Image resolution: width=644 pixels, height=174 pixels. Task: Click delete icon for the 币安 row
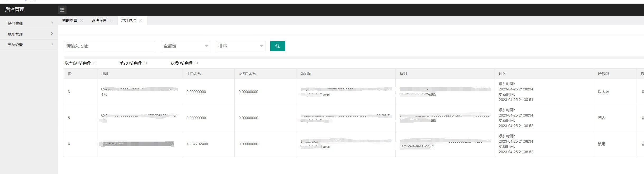pos(642,118)
